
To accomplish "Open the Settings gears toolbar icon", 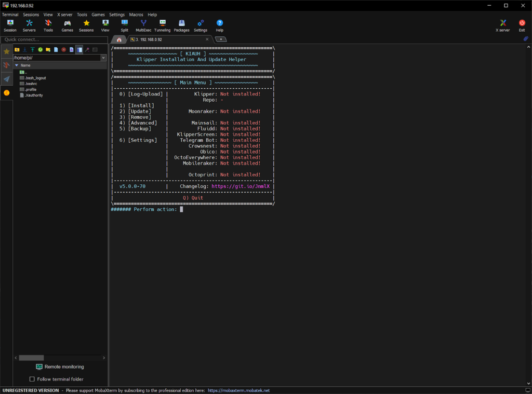I will [201, 25].
